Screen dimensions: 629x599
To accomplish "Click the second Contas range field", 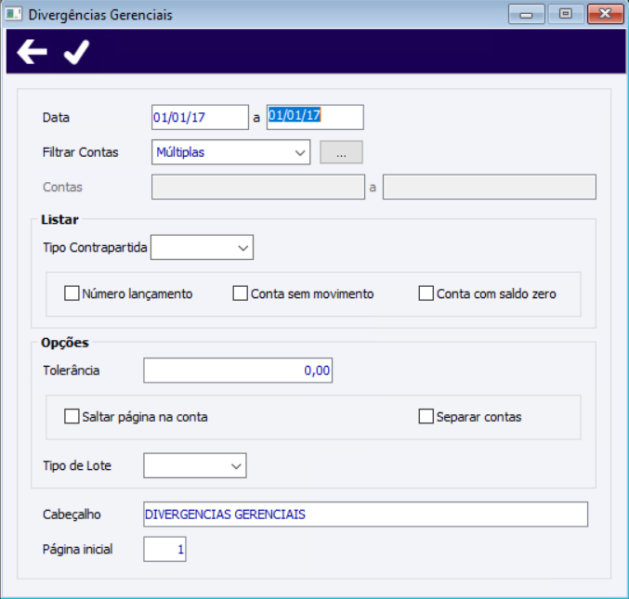I will [489, 187].
